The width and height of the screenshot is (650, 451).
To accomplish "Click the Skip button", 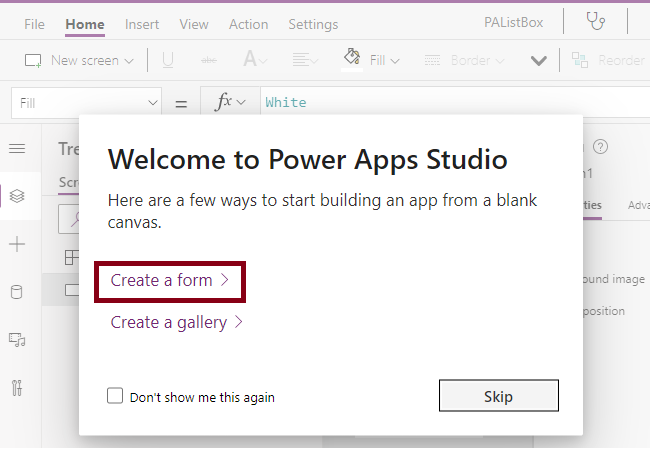I will point(499,396).
